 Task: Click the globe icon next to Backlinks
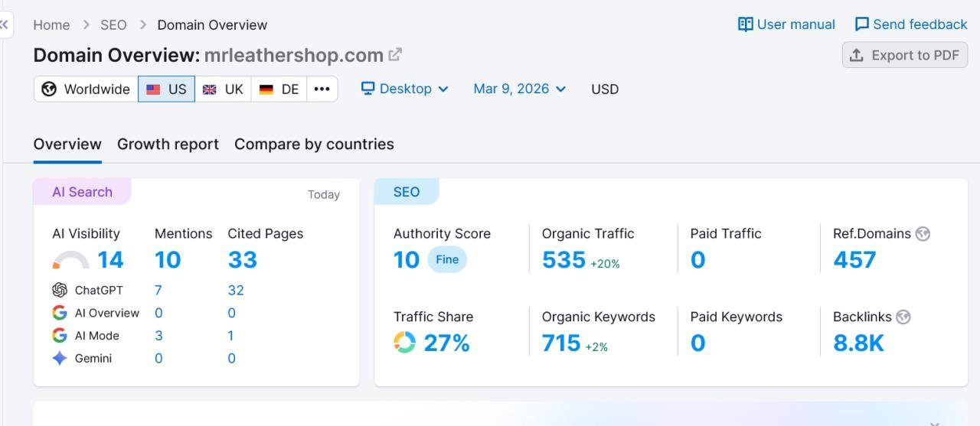[903, 317]
